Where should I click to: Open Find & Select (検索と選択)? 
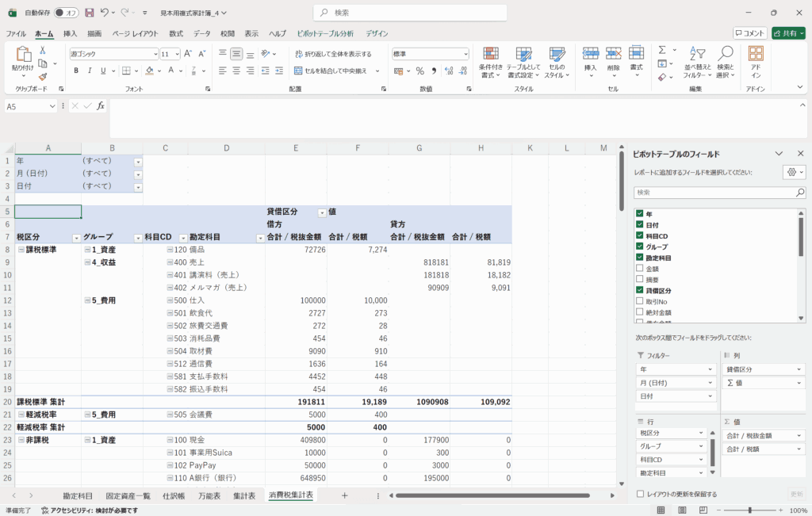coord(724,60)
